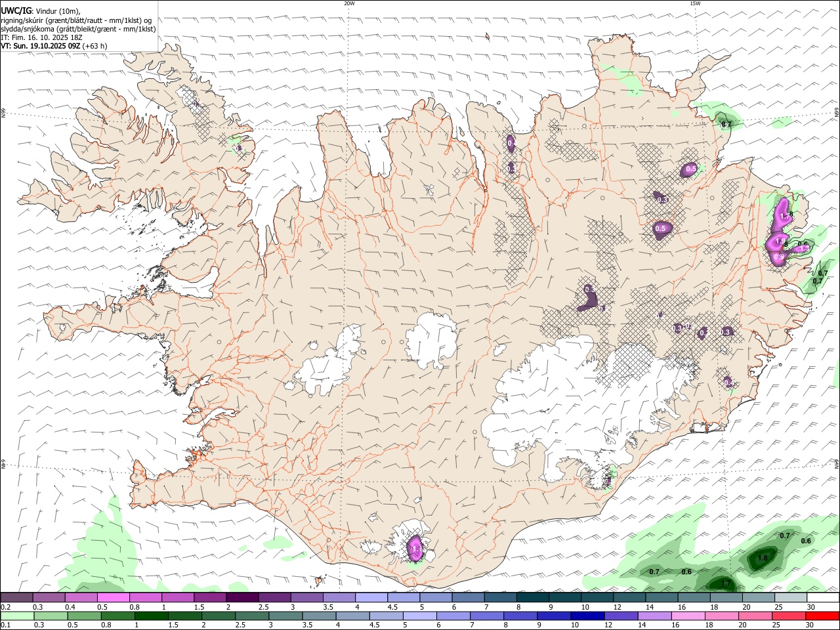This screenshot has height=630, width=840.
Task: Pick the darkest green 1–1.5 rain swatch
Action: point(151,616)
